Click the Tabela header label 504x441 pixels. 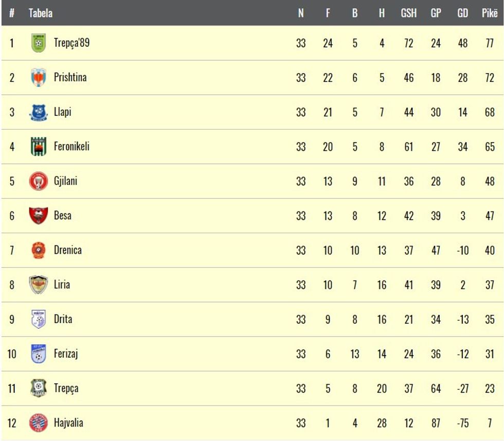41,13
